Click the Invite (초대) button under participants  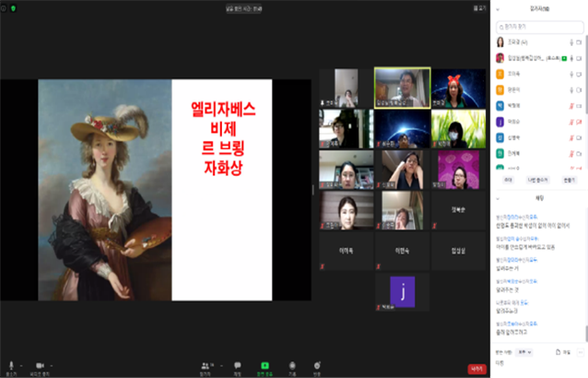point(508,180)
